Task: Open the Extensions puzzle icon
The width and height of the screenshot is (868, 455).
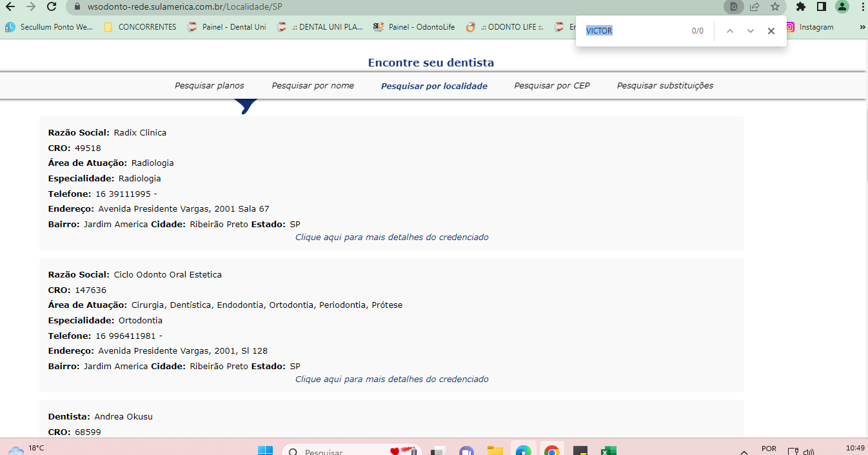Action: pyautogui.click(x=801, y=7)
